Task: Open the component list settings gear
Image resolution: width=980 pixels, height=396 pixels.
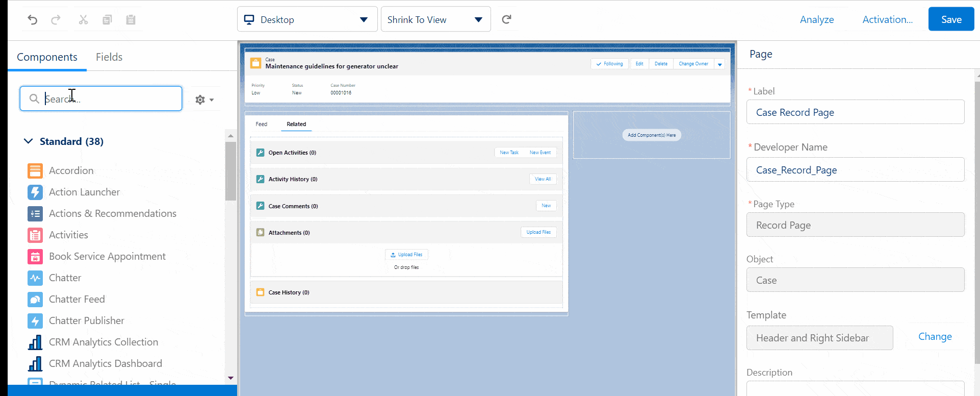Action: [204, 100]
